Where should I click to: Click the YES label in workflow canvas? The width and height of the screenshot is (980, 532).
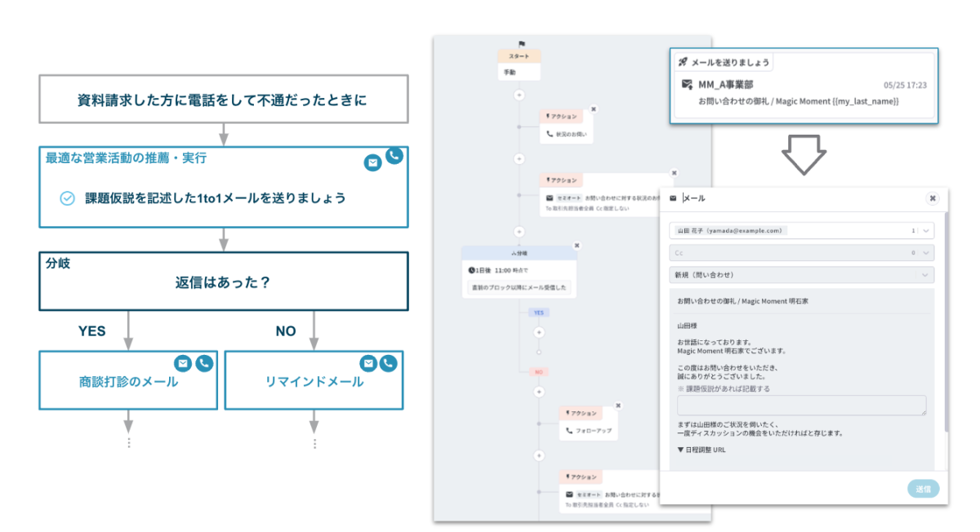pyautogui.click(x=537, y=313)
